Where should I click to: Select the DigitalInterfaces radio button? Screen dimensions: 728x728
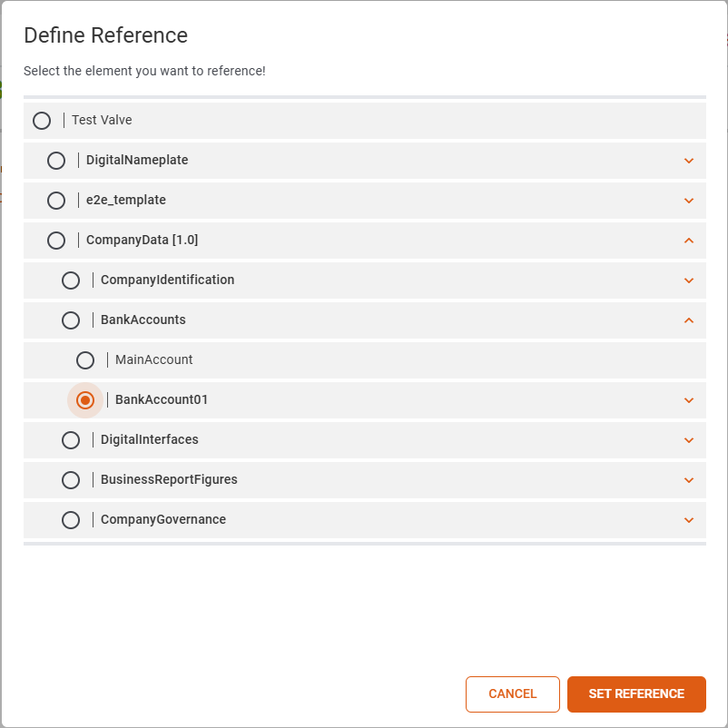pos(70,439)
